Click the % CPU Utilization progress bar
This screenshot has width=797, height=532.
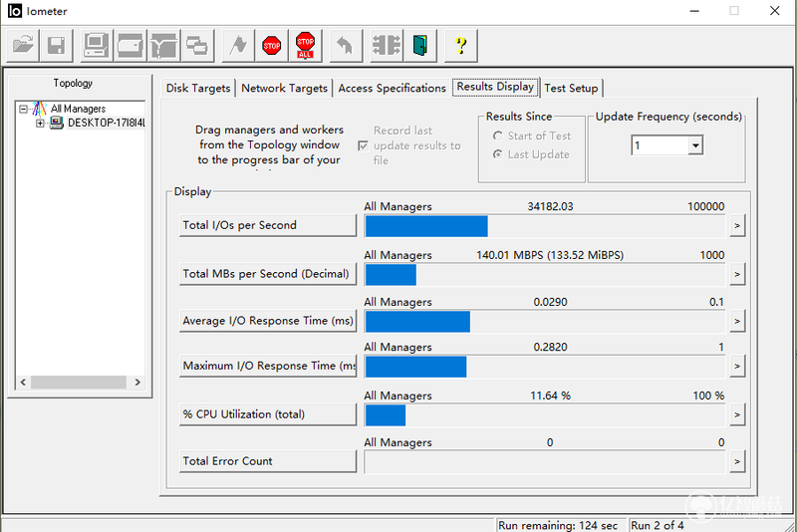545,415
